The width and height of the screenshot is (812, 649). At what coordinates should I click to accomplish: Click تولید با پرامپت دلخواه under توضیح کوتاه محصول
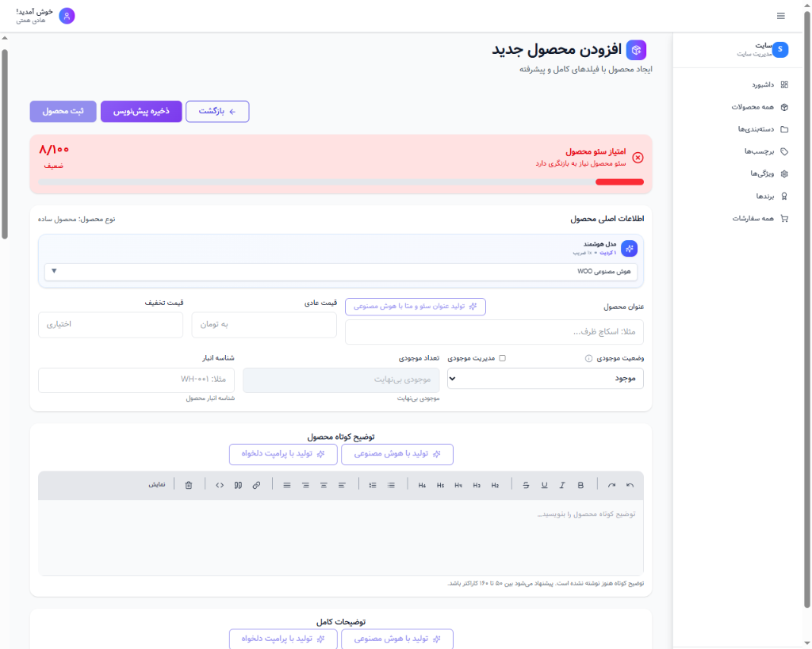point(283,454)
